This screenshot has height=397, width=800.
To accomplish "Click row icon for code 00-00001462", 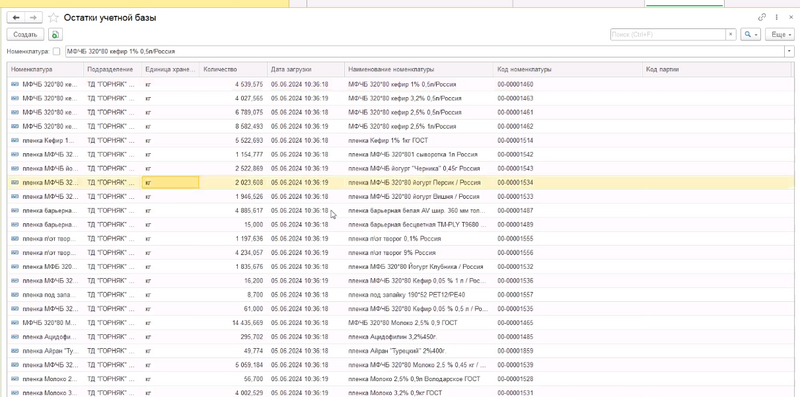I will [15, 126].
